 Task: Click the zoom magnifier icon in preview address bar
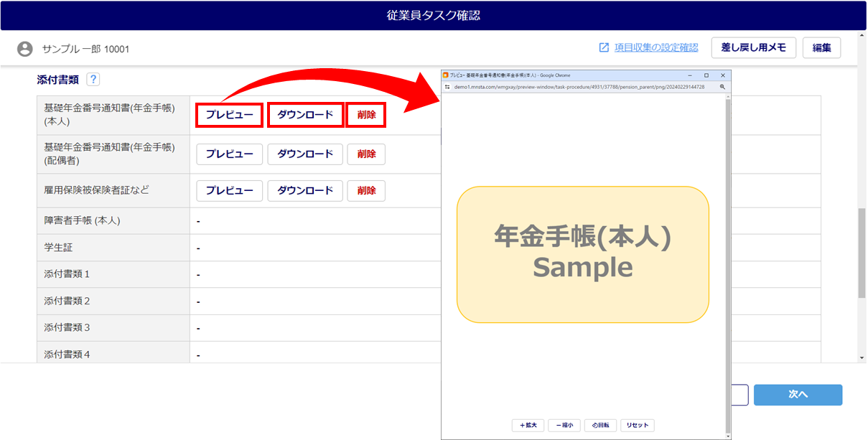pos(722,87)
